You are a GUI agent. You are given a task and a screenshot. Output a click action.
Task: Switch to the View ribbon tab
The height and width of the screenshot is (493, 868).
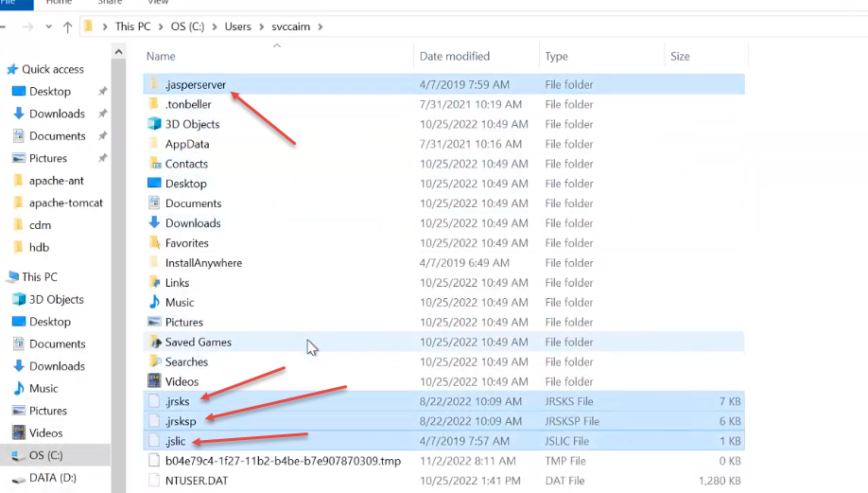click(157, 3)
